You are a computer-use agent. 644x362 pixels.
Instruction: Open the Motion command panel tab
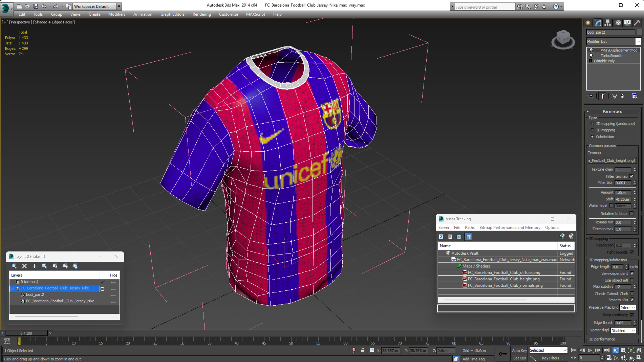pyautogui.click(x=618, y=23)
